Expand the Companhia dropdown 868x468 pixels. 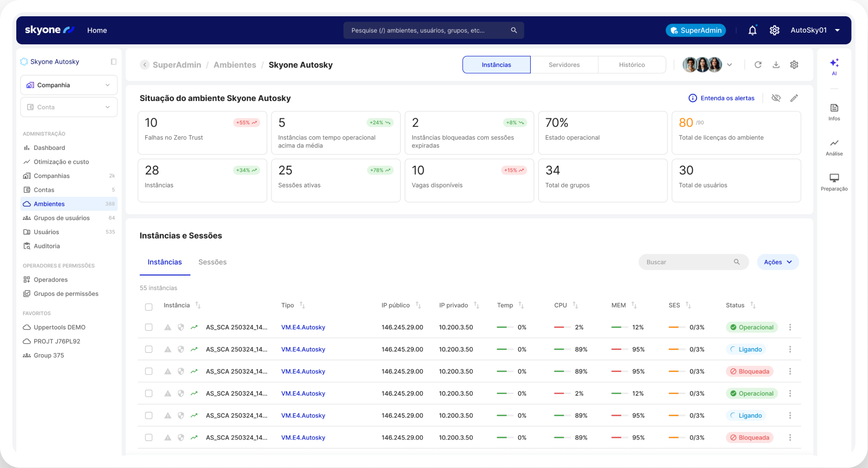point(69,85)
